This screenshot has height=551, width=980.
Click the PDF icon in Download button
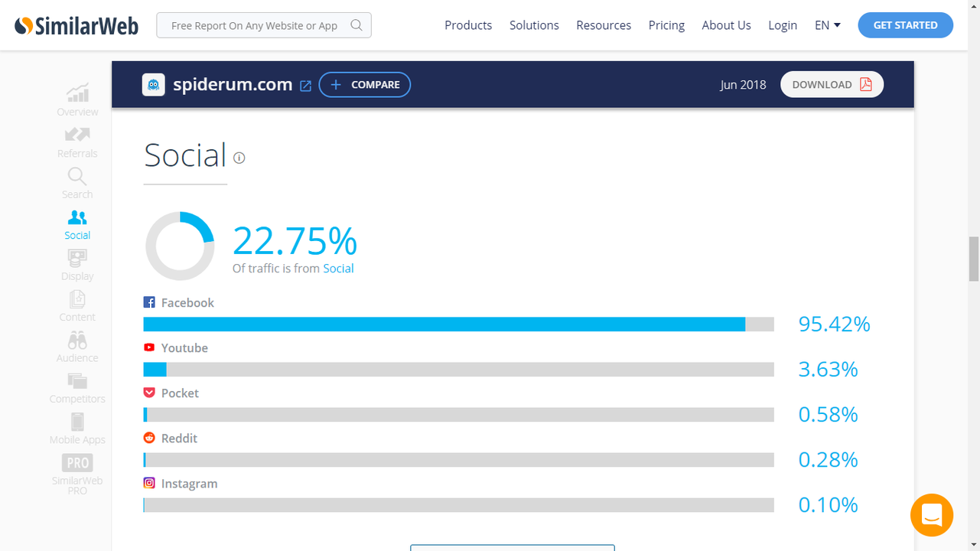(x=865, y=84)
